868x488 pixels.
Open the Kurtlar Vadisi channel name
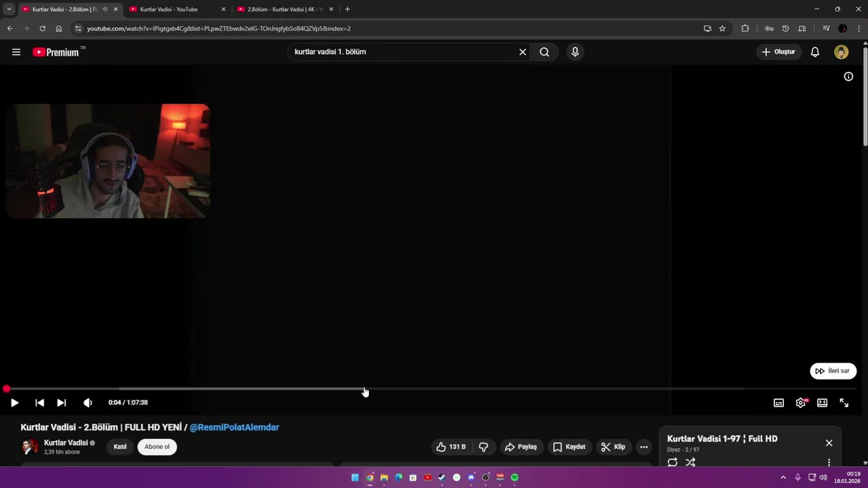(x=66, y=443)
